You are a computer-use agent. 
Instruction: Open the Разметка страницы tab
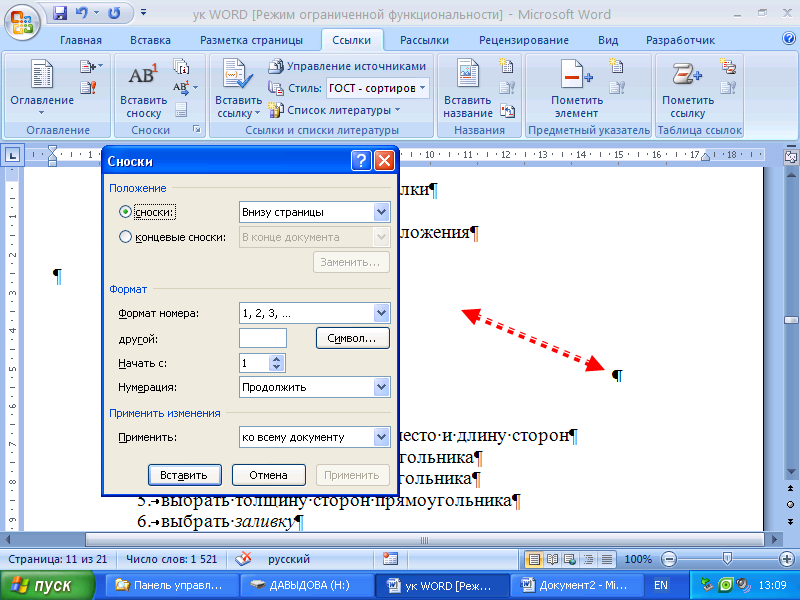pyautogui.click(x=251, y=40)
